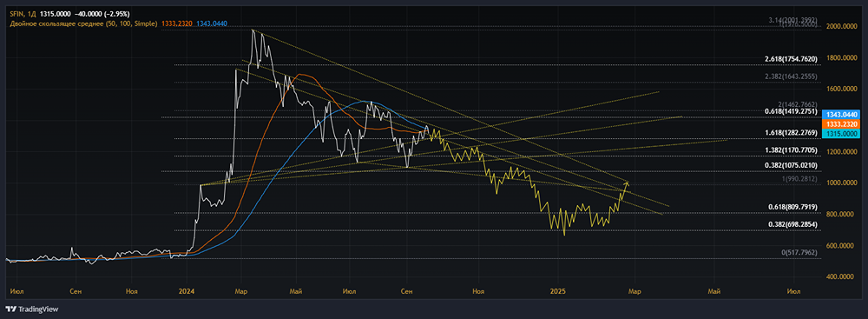Click the 0(517.7962) Fibonacci label
Screen dimensions: 868x319
tap(799, 252)
